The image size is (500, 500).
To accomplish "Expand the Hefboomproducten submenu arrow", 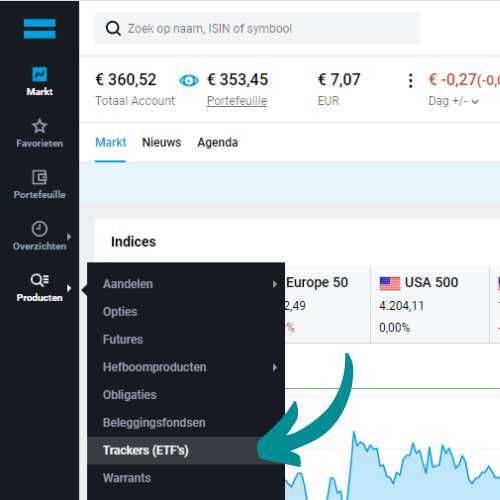I will [x=275, y=367].
